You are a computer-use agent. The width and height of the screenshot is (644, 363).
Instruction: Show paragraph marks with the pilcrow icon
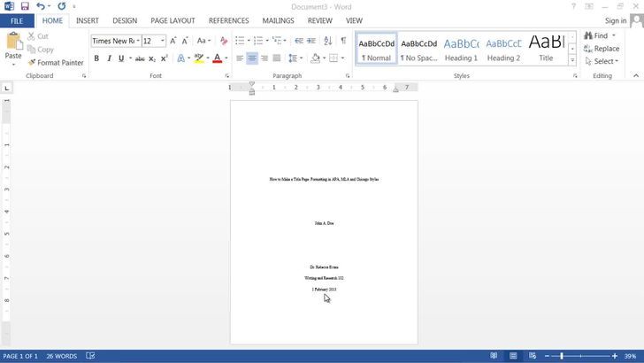point(343,41)
